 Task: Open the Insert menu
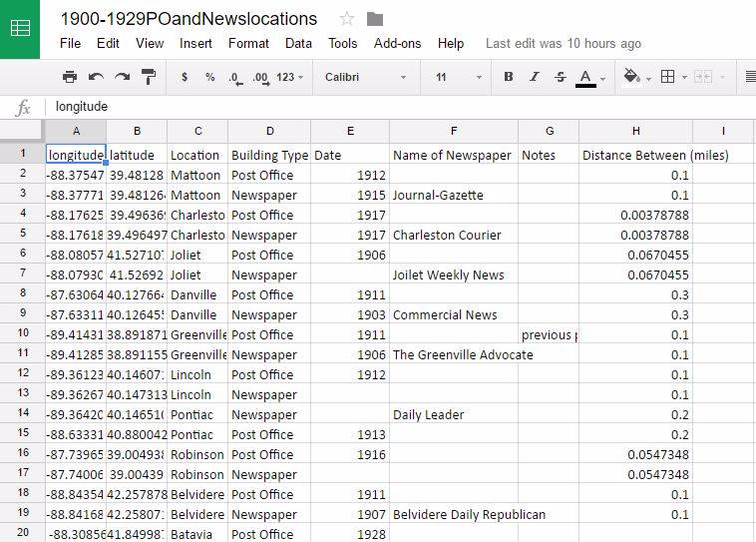click(195, 44)
